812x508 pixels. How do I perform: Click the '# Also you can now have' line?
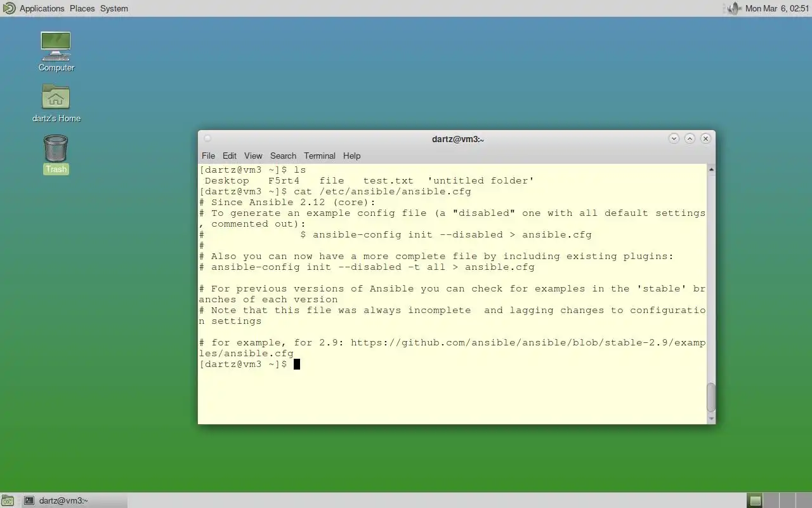pyautogui.click(x=436, y=256)
